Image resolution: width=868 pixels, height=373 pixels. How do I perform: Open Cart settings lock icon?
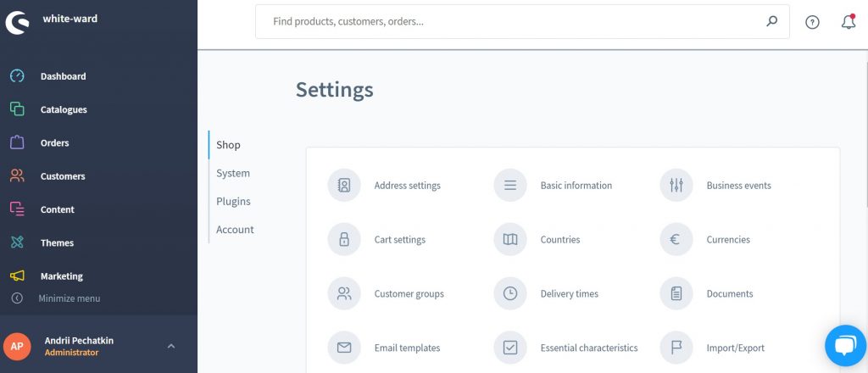coord(344,240)
